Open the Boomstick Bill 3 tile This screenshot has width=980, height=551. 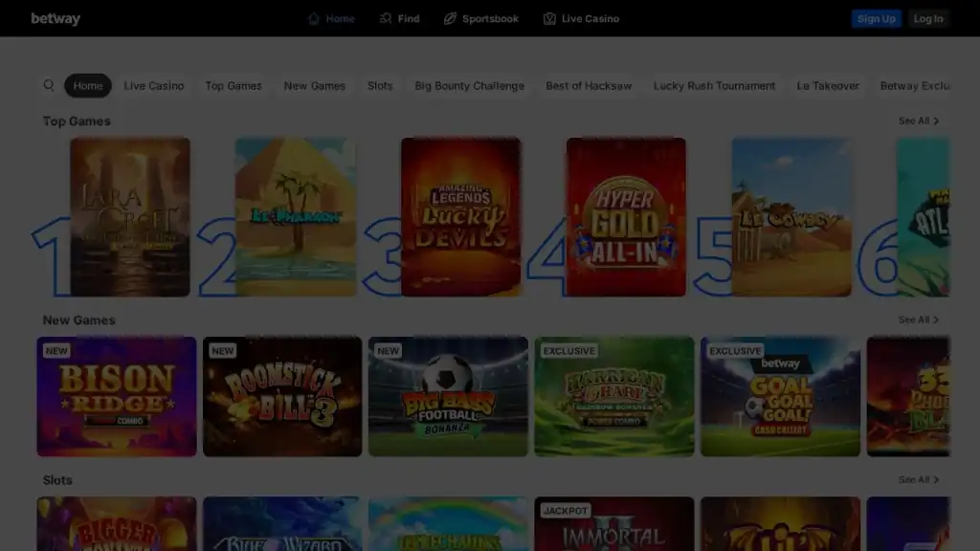pyautogui.click(x=282, y=396)
